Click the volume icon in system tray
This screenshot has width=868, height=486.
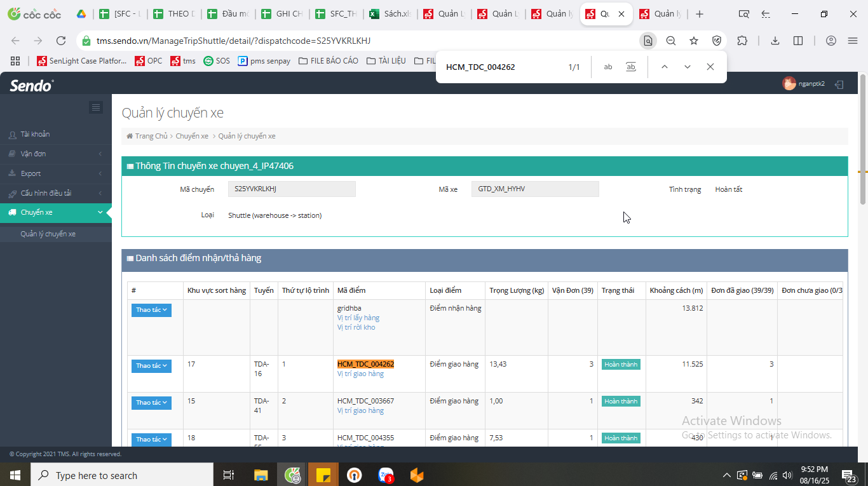[x=788, y=475]
